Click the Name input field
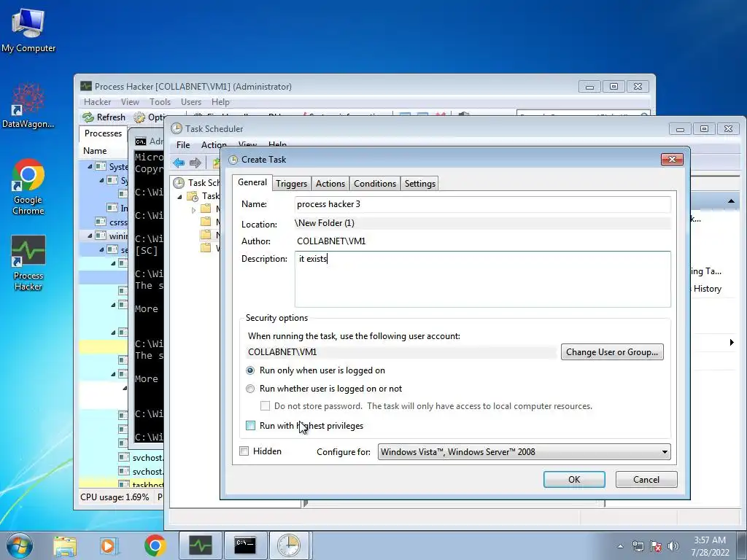 pyautogui.click(x=482, y=204)
